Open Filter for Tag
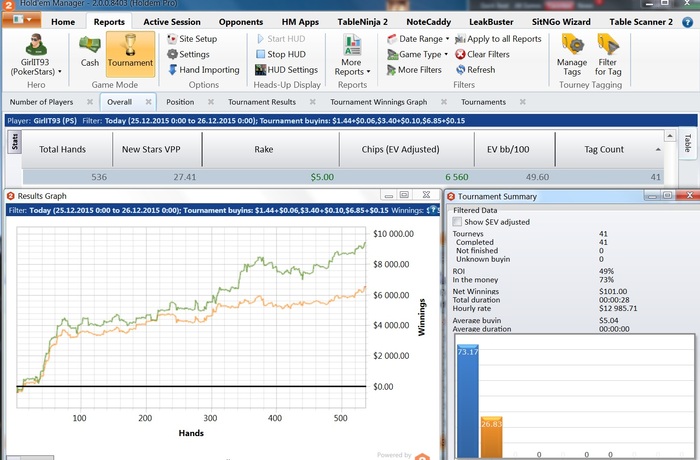This screenshot has width=700, height=460. click(x=608, y=54)
